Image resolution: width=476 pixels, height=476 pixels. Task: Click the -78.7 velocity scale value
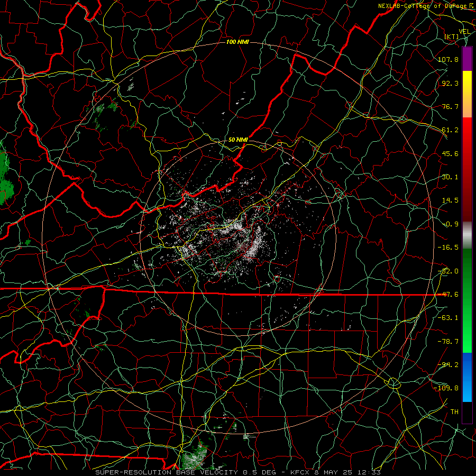point(448,342)
